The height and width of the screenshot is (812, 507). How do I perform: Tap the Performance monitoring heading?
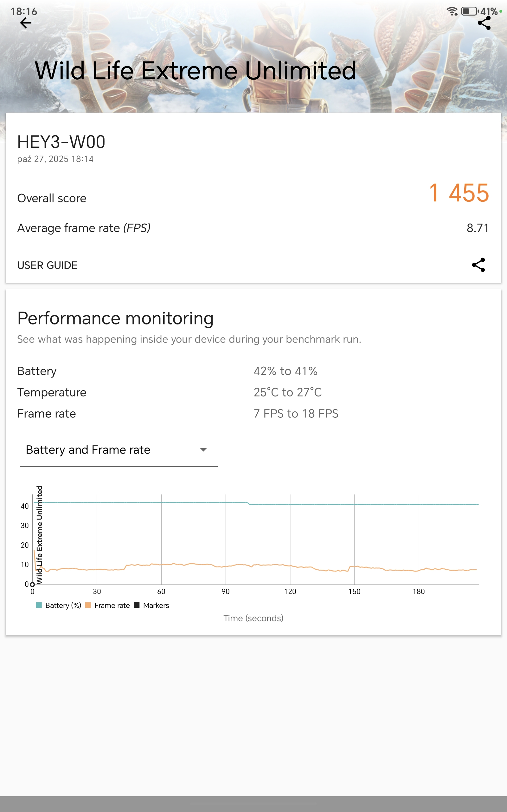115,318
